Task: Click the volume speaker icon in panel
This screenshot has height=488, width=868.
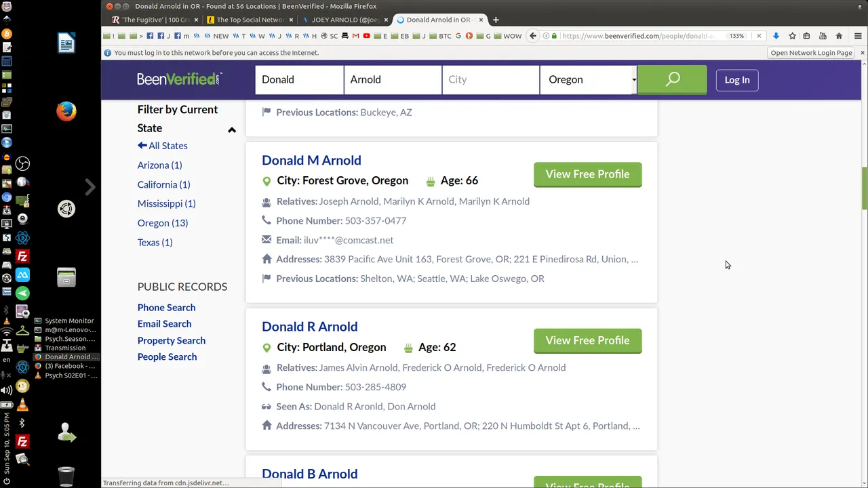Action: click(6, 390)
